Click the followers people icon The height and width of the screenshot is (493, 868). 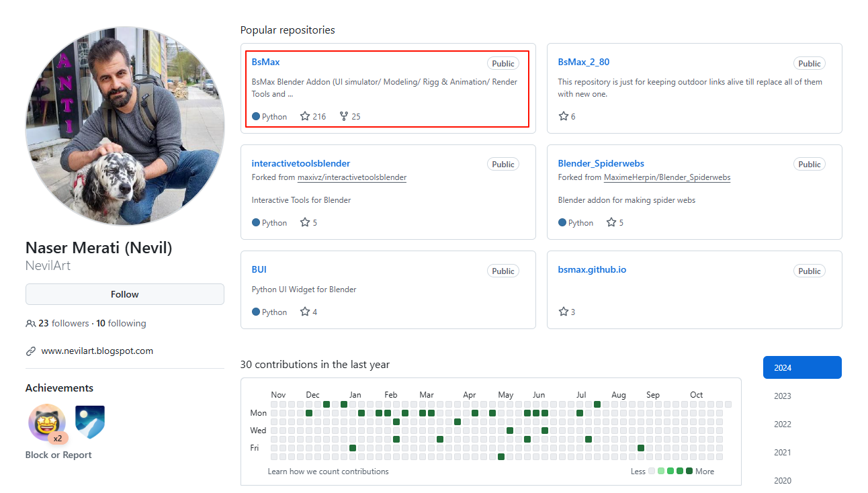tap(30, 324)
